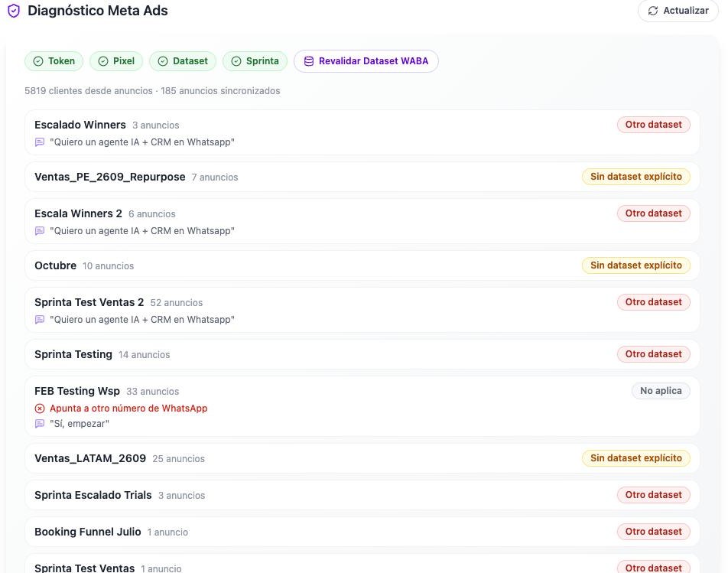Click the refresh icon in Actualizar button
The image size is (728, 573).
[x=653, y=11]
